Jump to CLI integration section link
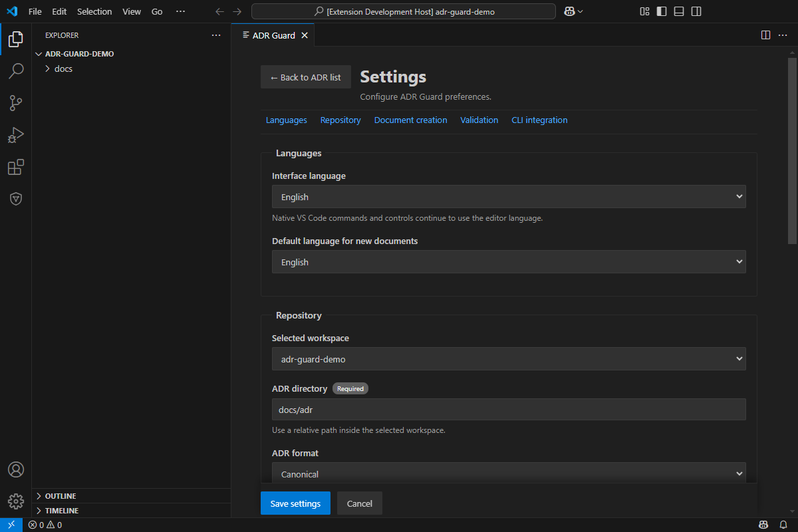The image size is (798, 532). 539,120
